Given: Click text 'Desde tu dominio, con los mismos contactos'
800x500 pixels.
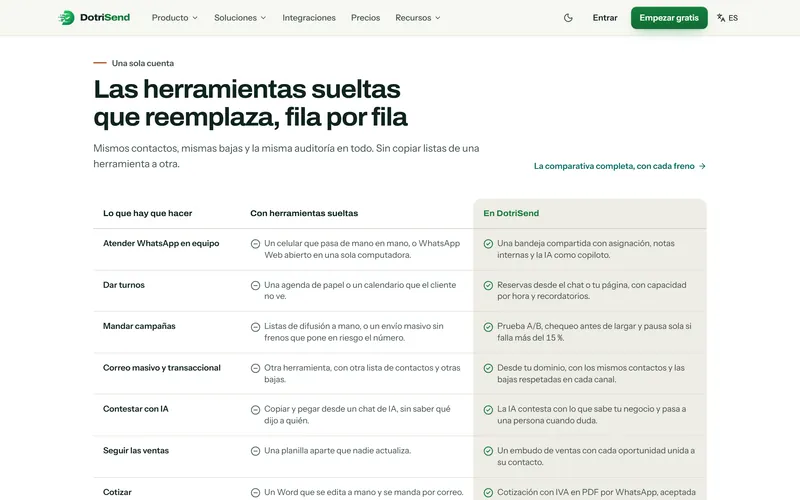Looking at the screenshot, I should coord(591,373).
